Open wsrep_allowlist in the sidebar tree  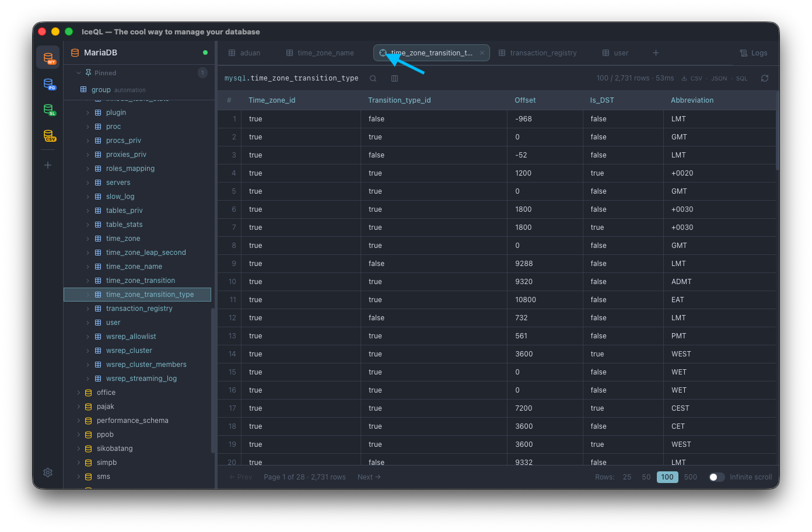coord(131,337)
